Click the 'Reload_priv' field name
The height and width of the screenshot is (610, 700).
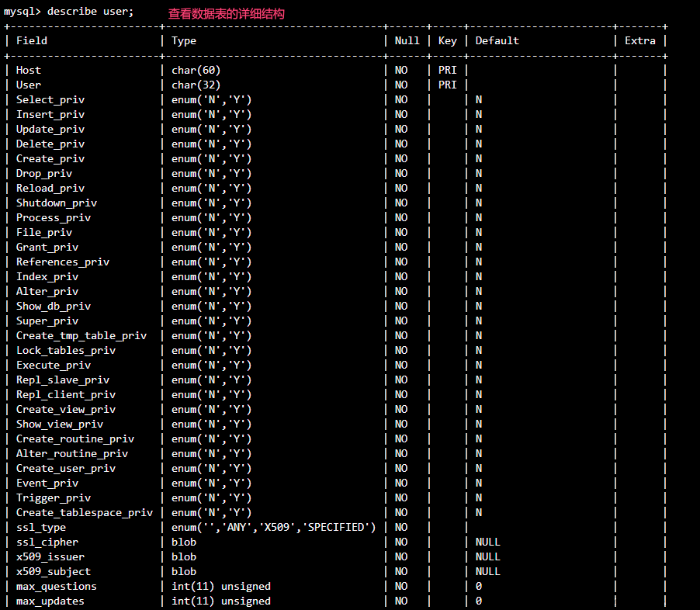click(x=50, y=188)
